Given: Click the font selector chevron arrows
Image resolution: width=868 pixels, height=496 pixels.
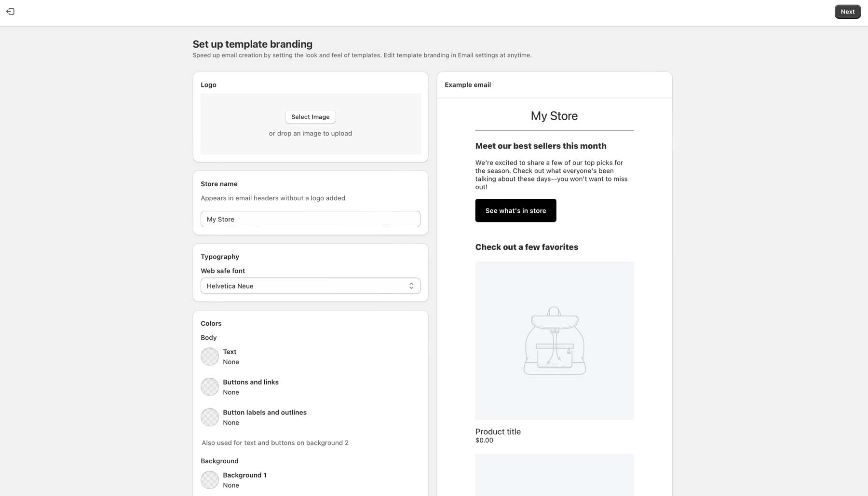Looking at the screenshot, I should point(411,286).
